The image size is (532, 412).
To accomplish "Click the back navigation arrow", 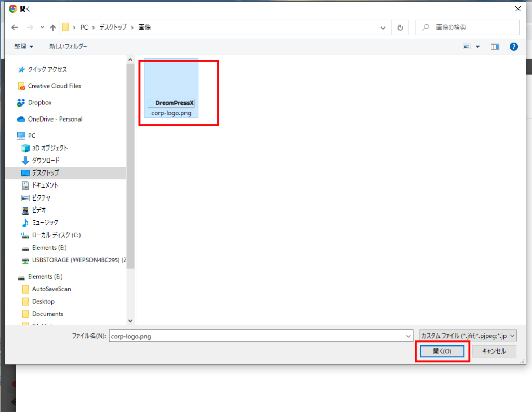I will click(x=15, y=27).
